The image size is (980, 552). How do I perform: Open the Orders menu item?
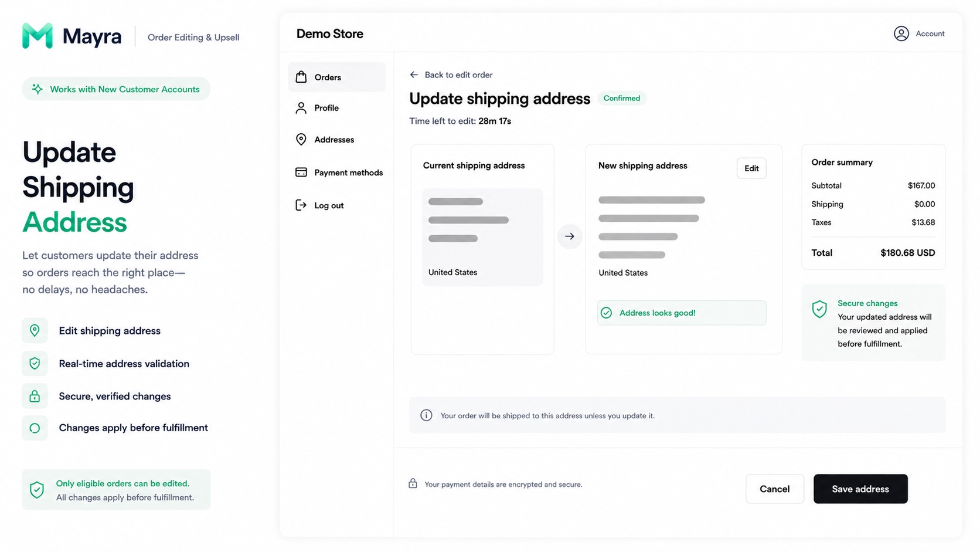coord(337,77)
